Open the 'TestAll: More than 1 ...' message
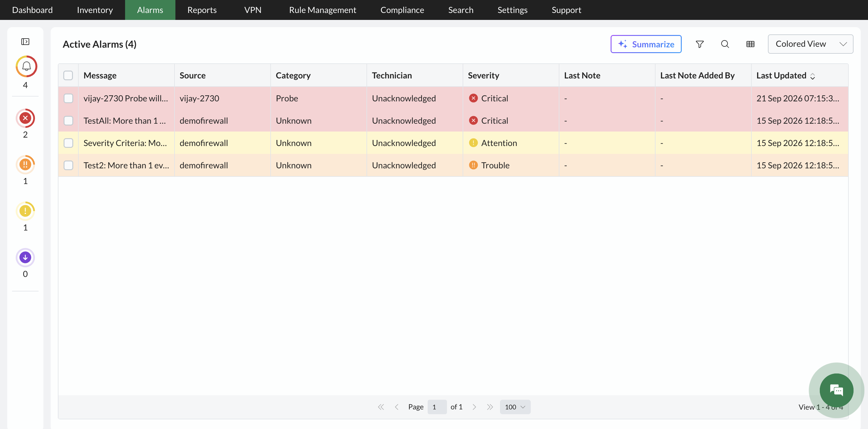The image size is (868, 429). [125, 120]
